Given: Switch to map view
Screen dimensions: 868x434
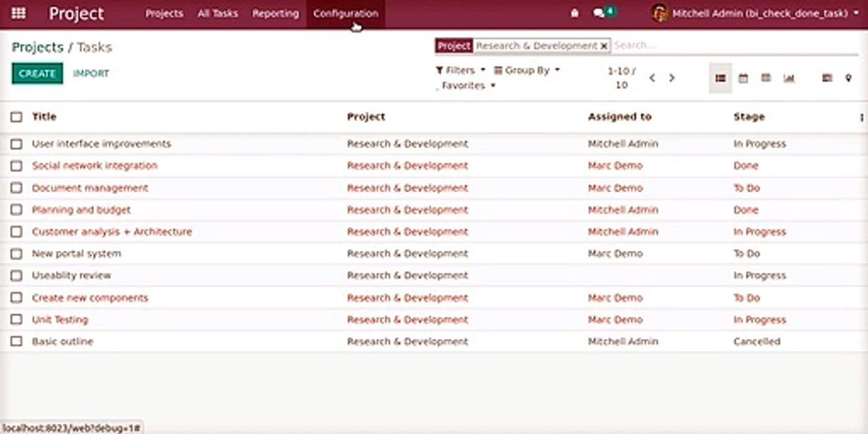Looking at the screenshot, I should pos(849,78).
